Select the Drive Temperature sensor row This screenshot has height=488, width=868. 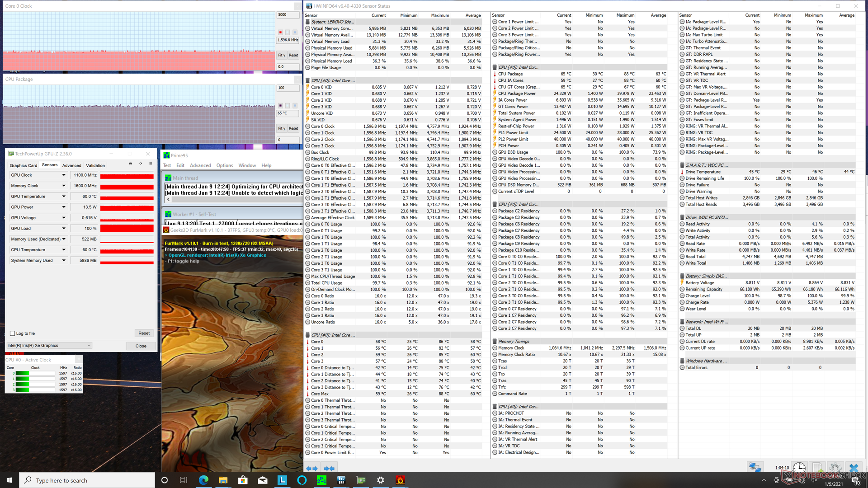pyautogui.click(x=768, y=172)
